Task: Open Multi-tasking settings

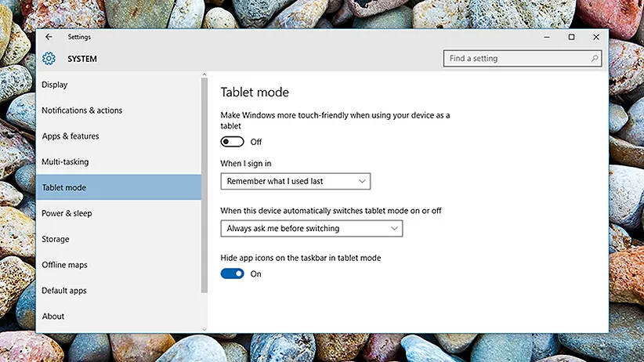Action: [65, 162]
